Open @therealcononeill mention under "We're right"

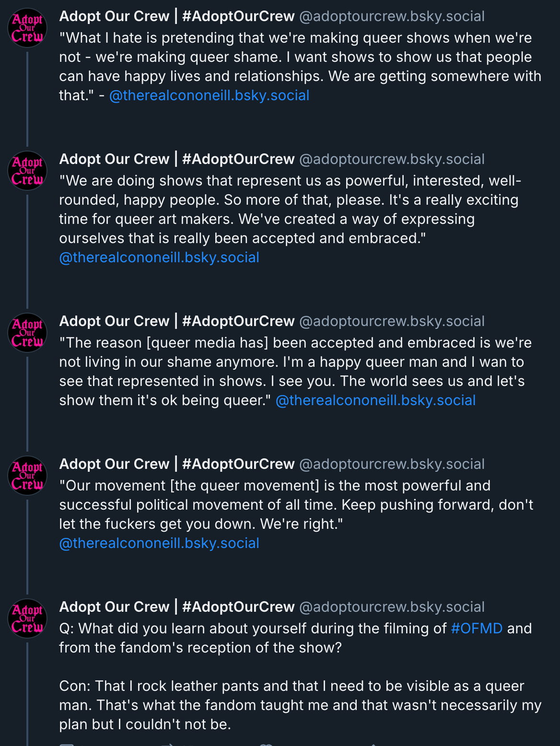159,543
